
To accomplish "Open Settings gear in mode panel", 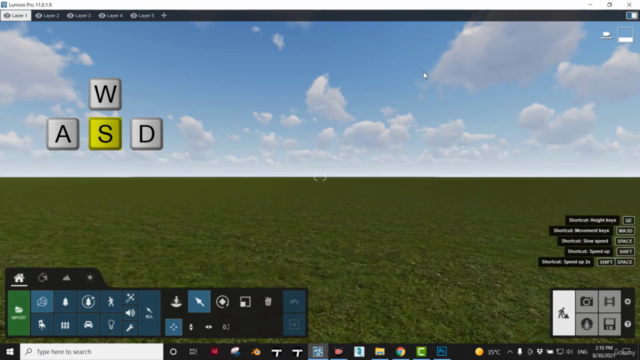I will pos(628,302).
